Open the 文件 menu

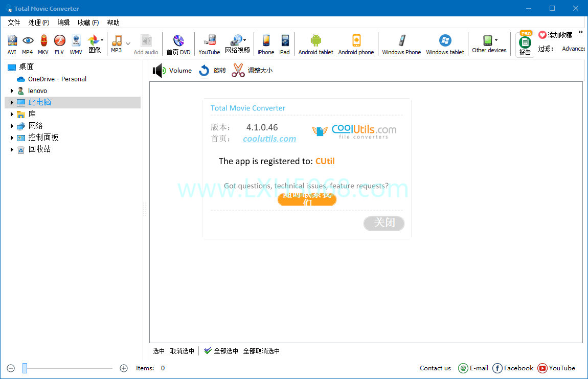point(14,23)
